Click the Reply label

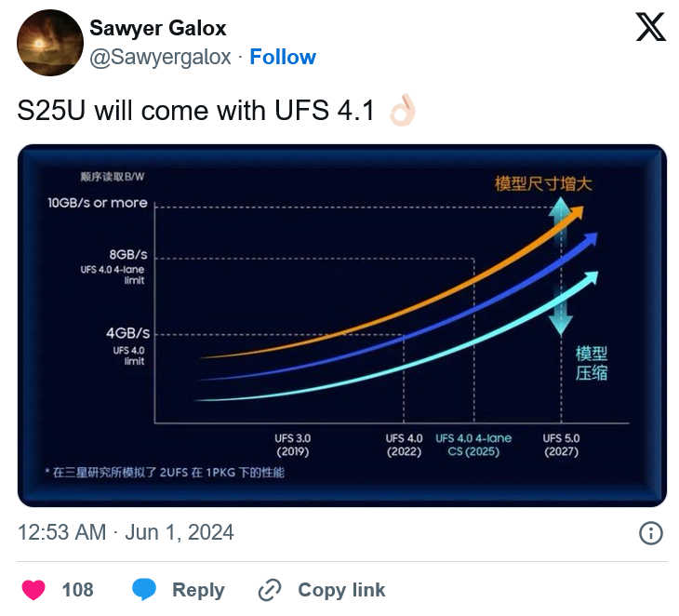tap(198, 590)
